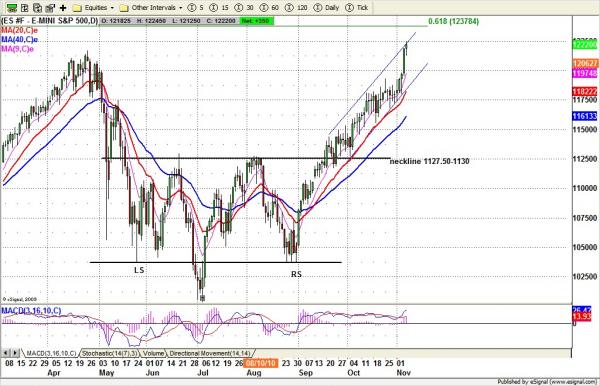The width and height of the screenshot is (600, 386).
Task: Click the fourth toolbar icon before the plus
Action: [x=50, y=7]
